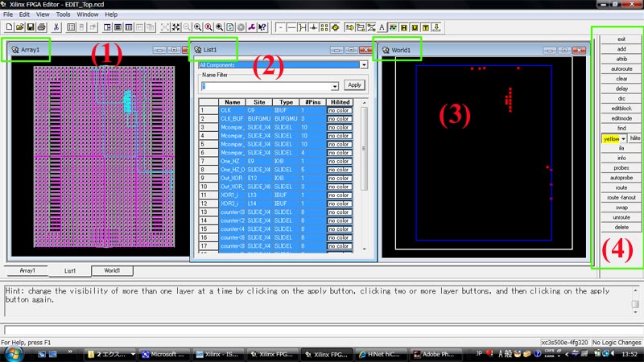Click the yellow T toolbar icon

coord(426,27)
